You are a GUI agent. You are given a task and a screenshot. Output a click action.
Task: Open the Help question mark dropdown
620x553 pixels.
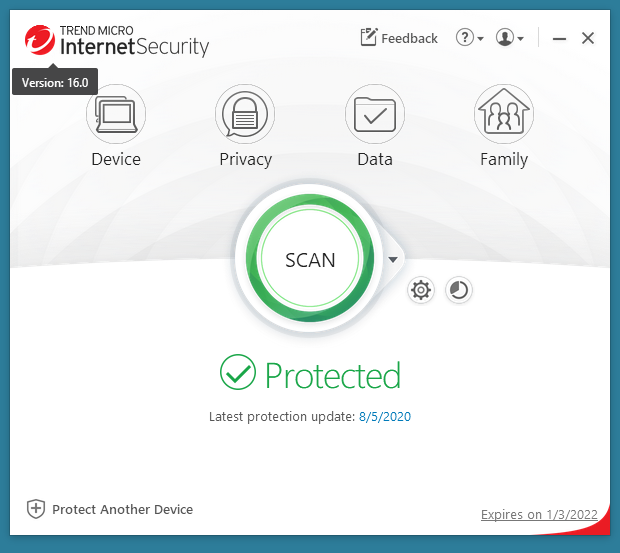pos(469,38)
